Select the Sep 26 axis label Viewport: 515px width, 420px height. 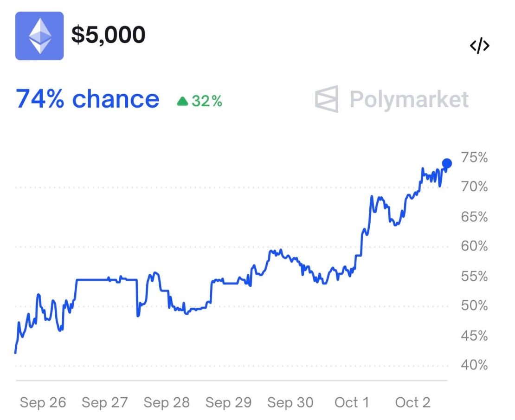coord(44,403)
